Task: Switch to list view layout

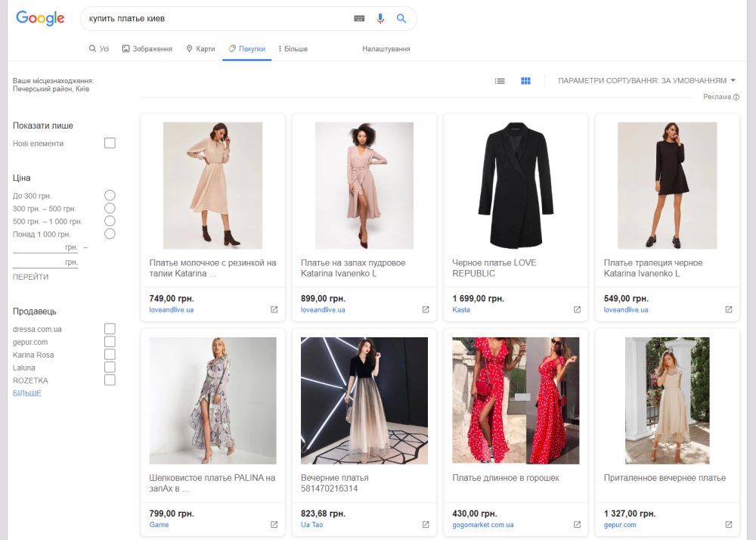Action: pos(500,81)
